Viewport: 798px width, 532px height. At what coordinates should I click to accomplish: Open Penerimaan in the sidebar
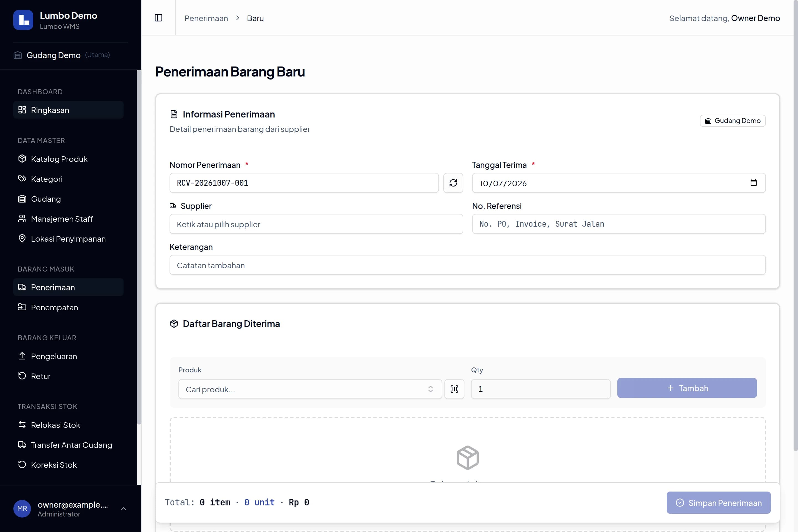pos(68,287)
